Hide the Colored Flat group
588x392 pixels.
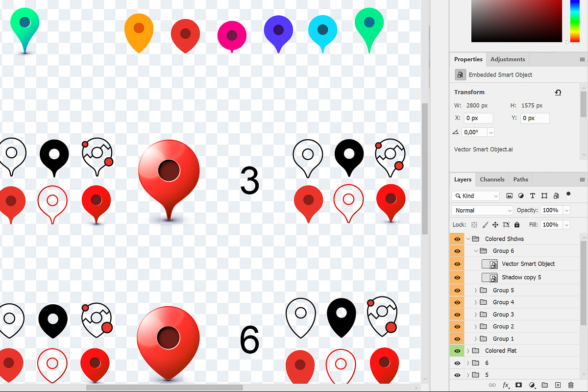coord(457,351)
